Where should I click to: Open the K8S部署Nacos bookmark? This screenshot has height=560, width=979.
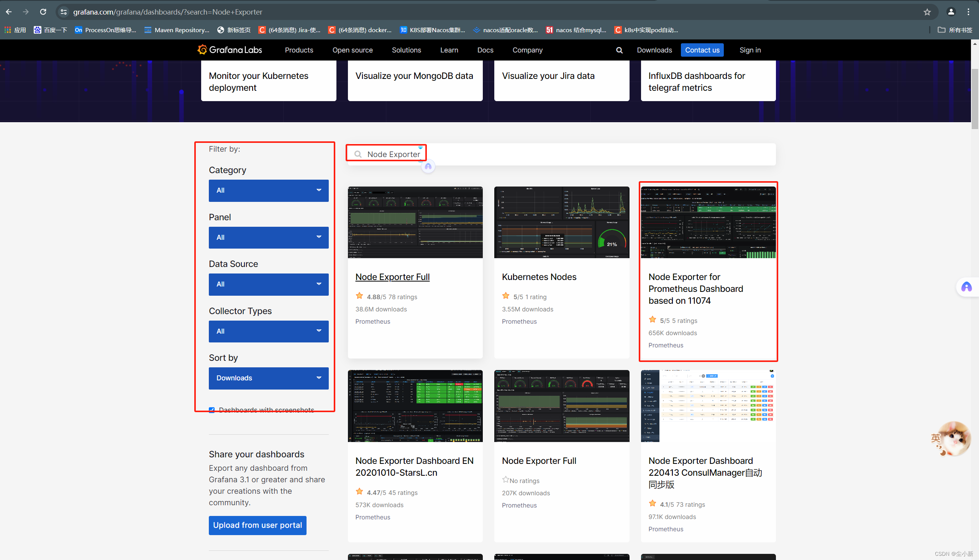433,30
